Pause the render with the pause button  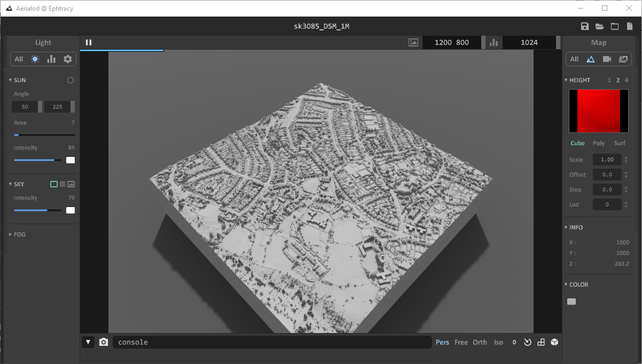click(x=89, y=42)
